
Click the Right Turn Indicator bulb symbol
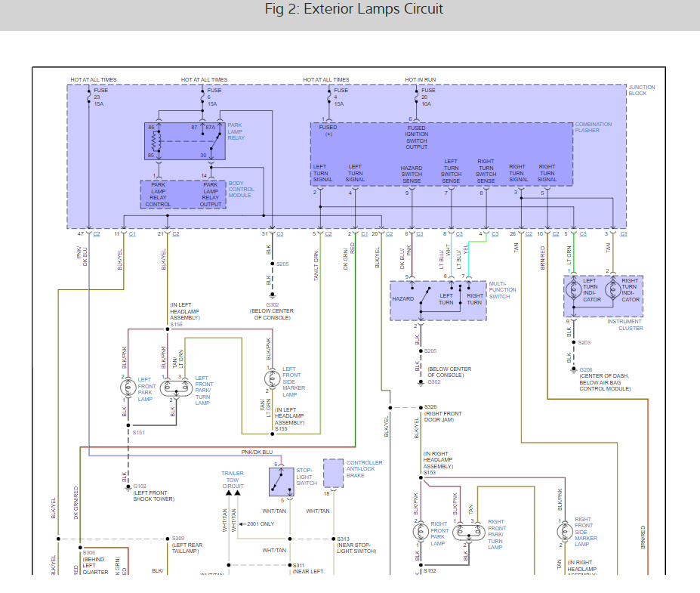(612, 289)
